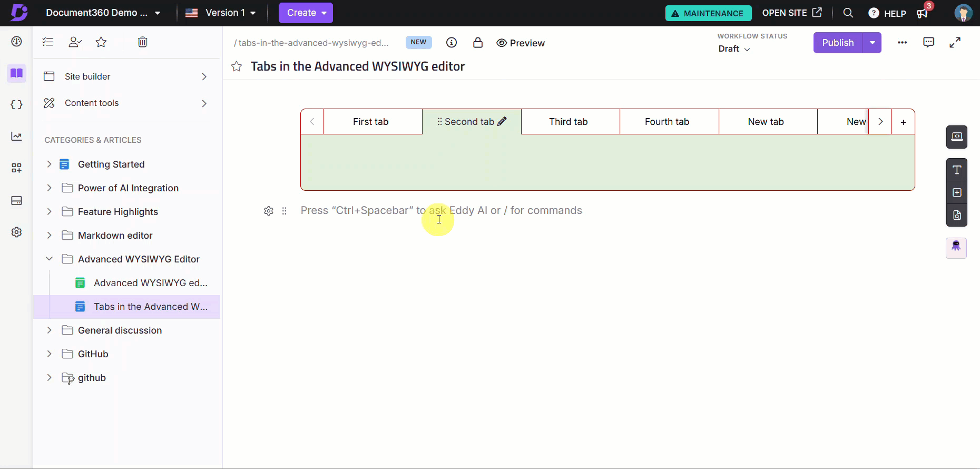Open the user profile avatar
Screen dimensions: 980x469
[964, 13]
